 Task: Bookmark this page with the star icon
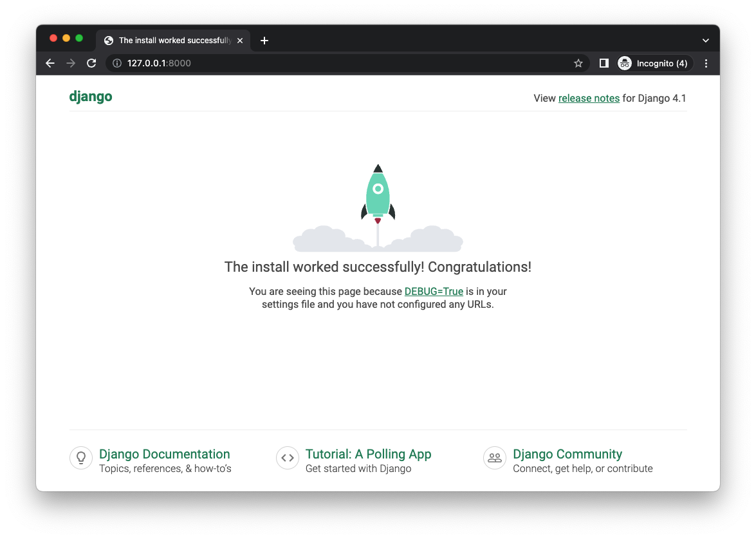click(578, 63)
